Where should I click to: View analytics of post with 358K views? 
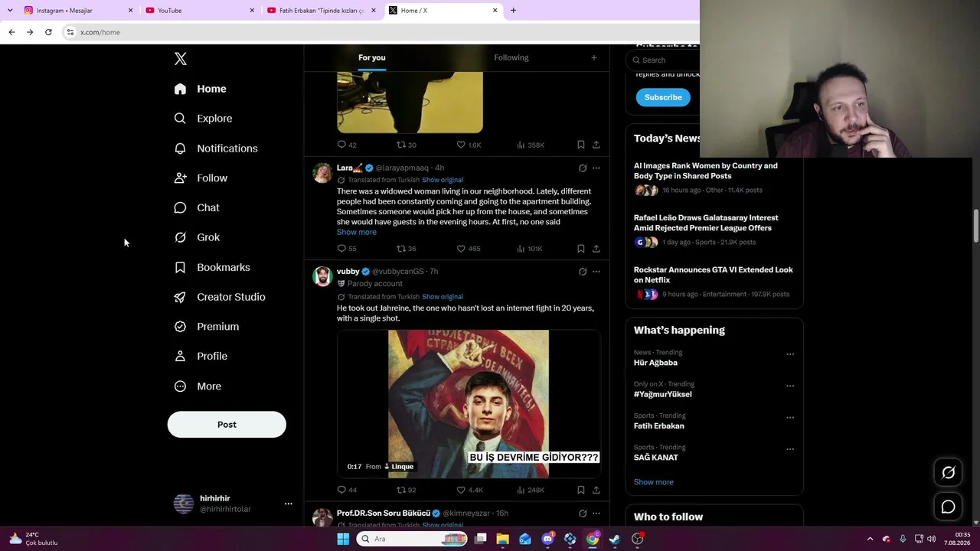[x=521, y=145]
